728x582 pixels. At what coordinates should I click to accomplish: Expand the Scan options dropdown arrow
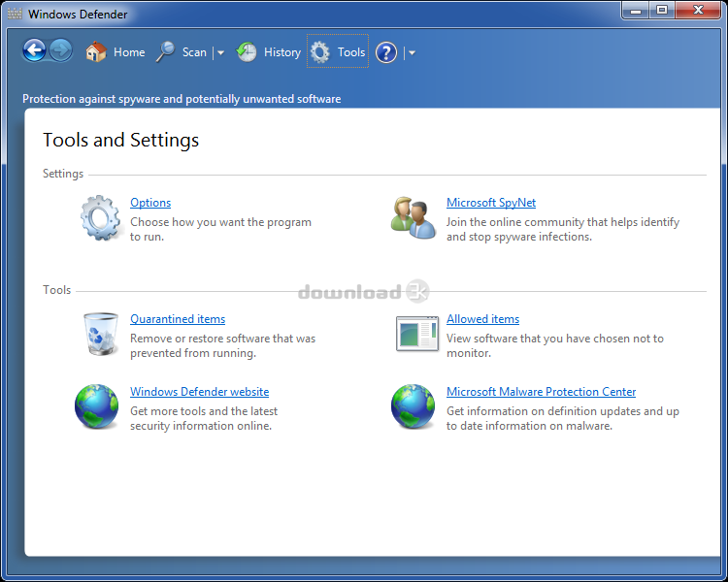coord(220,53)
